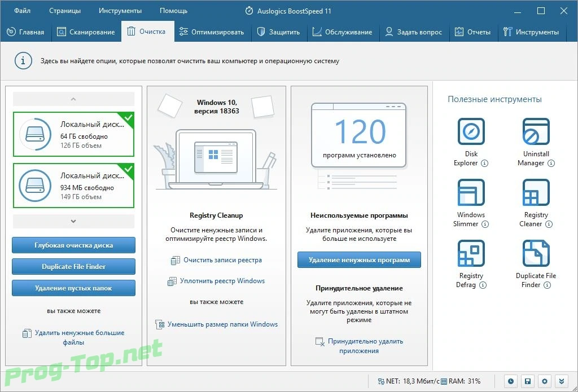Open settings gear in status bar
The height and width of the screenshot is (392, 578).
(545, 381)
